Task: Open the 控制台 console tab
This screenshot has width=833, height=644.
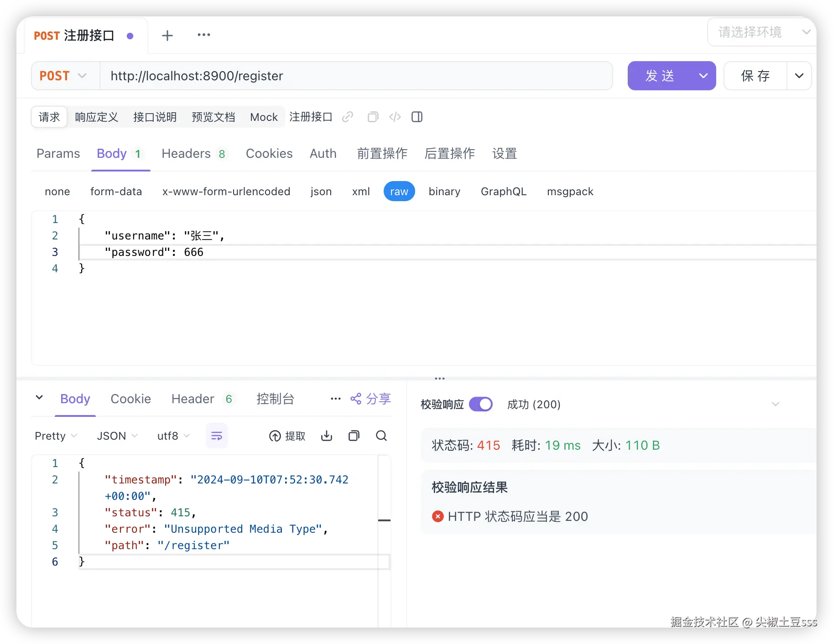Action: (275, 399)
